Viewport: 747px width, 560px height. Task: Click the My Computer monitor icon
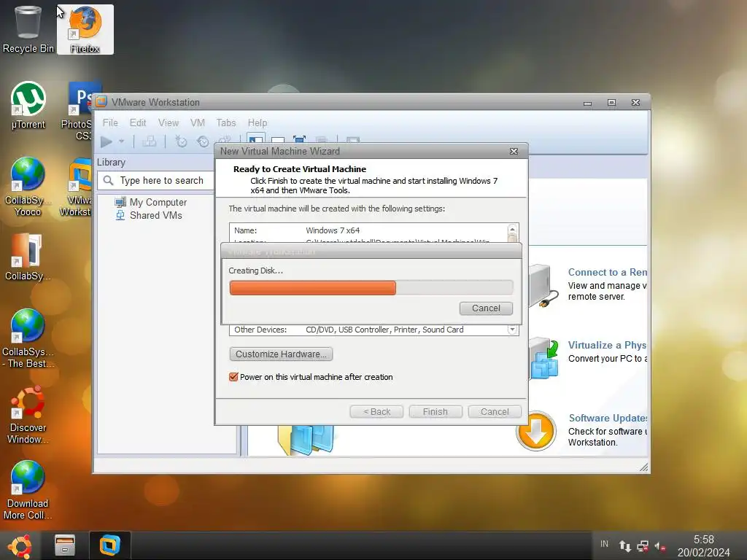pyautogui.click(x=120, y=202)
